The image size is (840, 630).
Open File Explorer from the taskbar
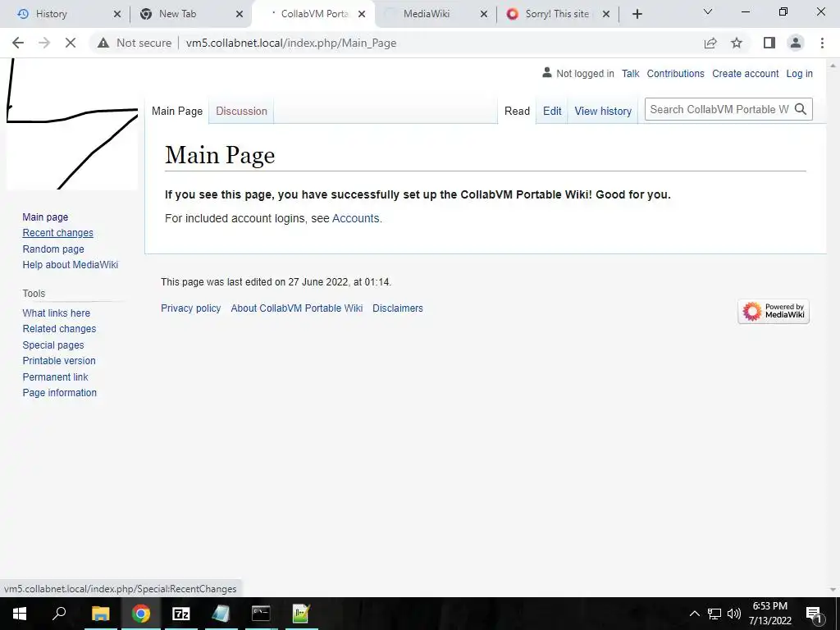pyautogui.click(x=100, y=614)
